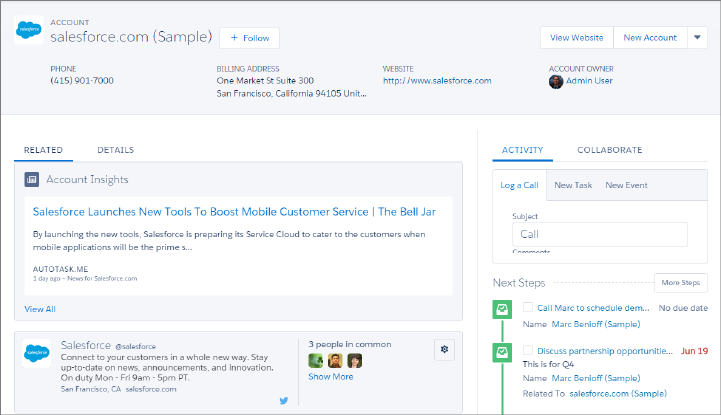Viewport: 721px width, 415px height.
Task: Click the Jun 19 due date
Action: pos(694,351)
